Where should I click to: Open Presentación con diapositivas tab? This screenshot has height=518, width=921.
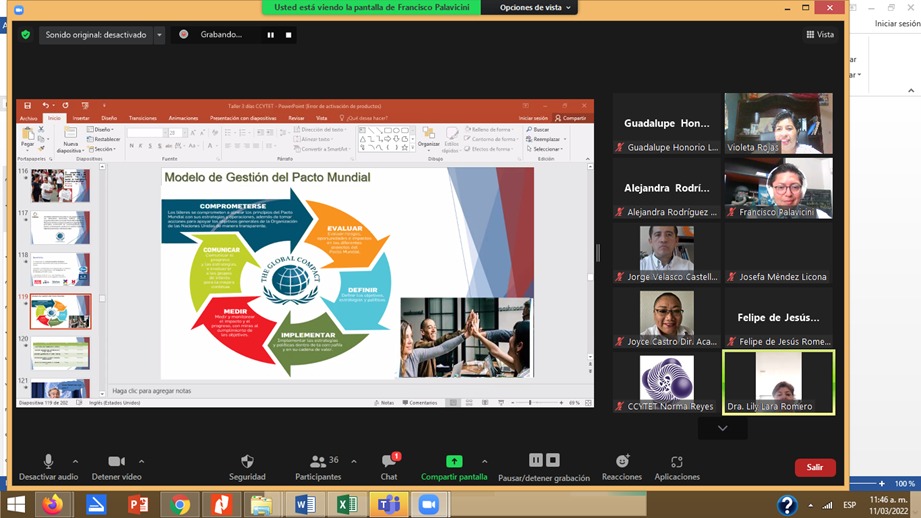point(243,118)
